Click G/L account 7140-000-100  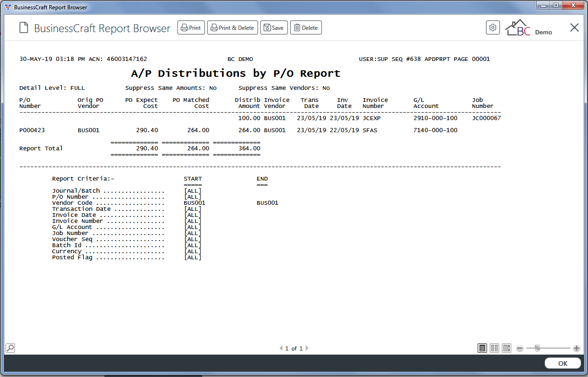[x=435, y=130]
